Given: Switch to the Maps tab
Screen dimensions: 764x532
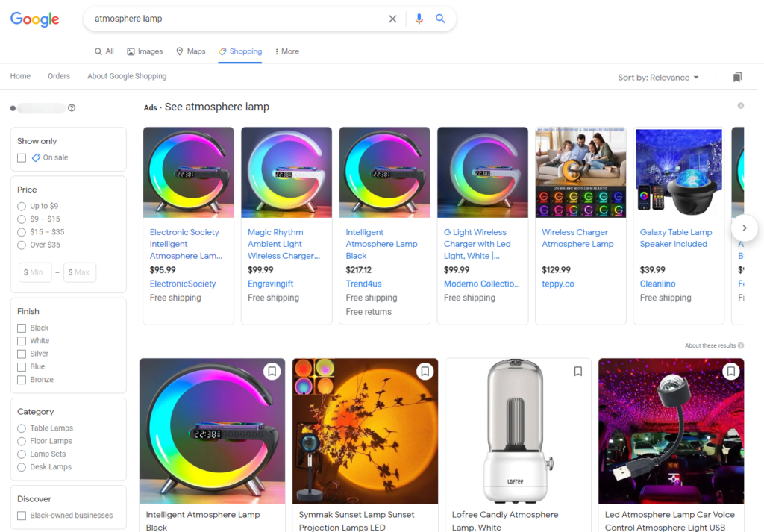Looking at the screenshot, I should coord(190,51).
